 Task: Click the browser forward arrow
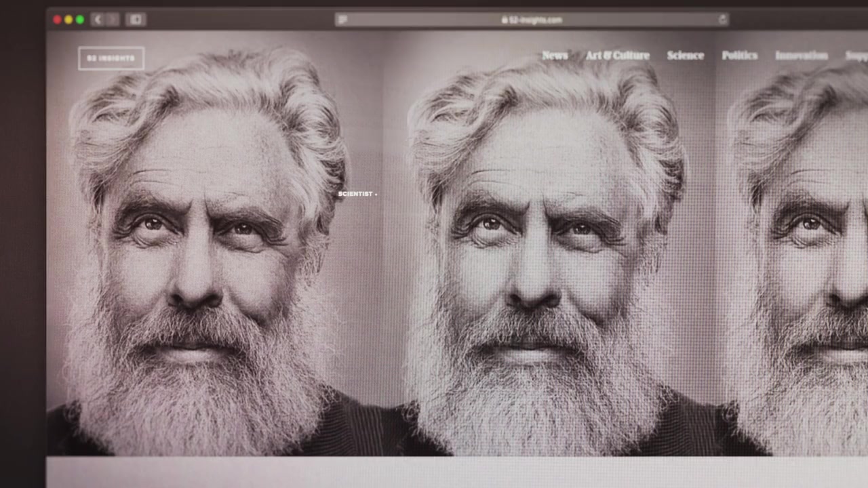112,20
